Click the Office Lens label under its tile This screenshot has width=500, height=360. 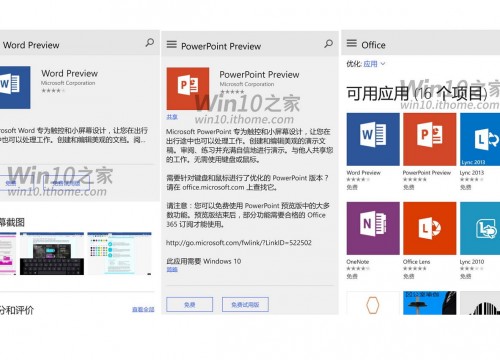pos(416,262)
